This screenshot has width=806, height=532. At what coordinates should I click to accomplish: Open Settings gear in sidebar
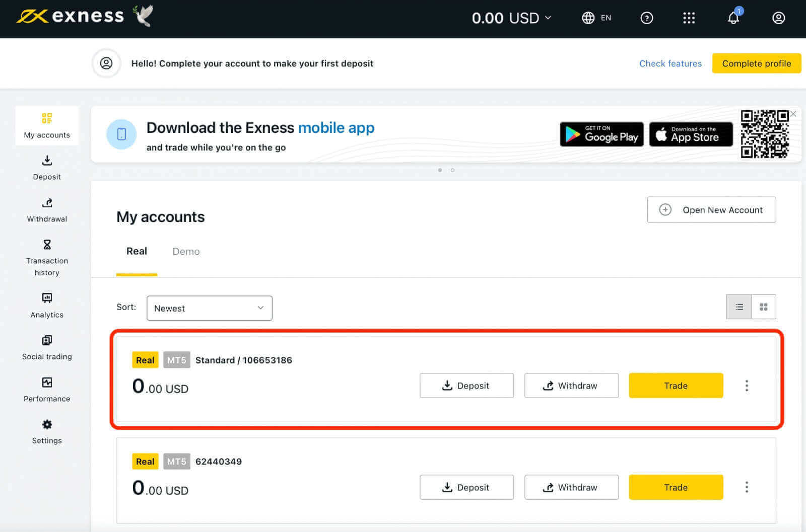pos(47,432)
